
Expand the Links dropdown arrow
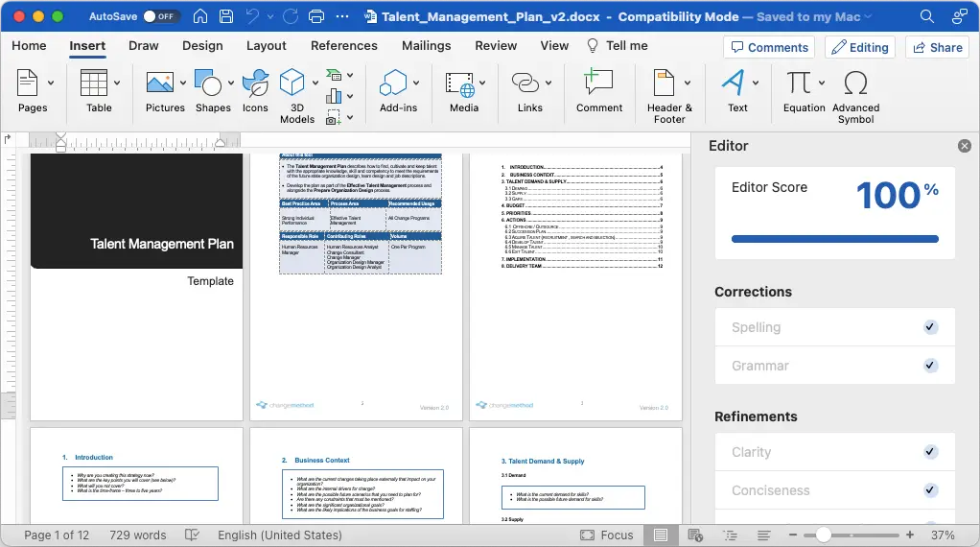coord(548,83)
